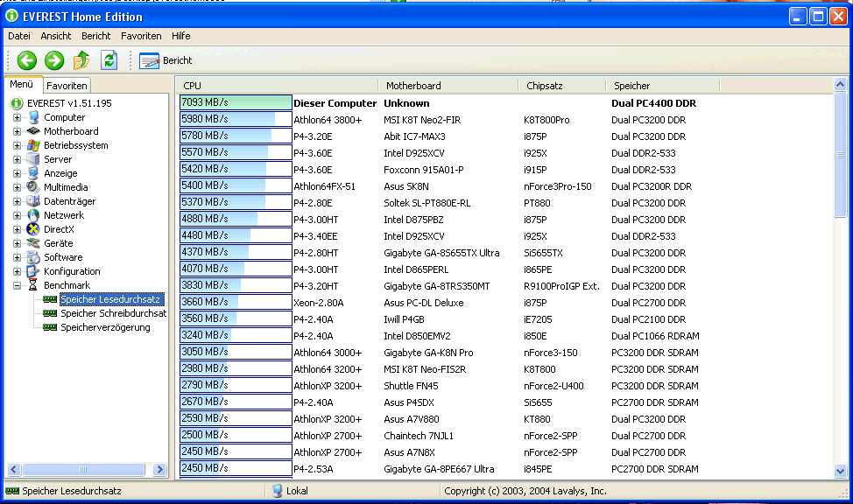Sort by the Speicher column header

[x=663, y=86]
